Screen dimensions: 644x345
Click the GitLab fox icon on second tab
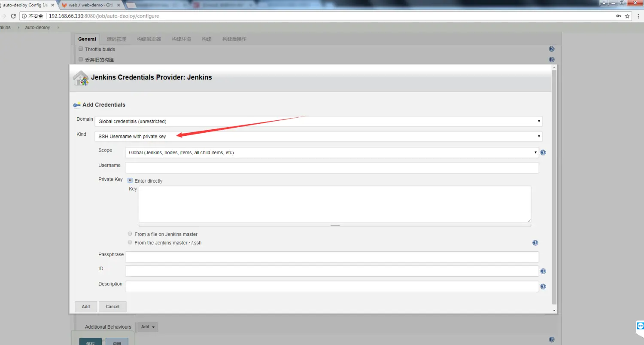64,5
